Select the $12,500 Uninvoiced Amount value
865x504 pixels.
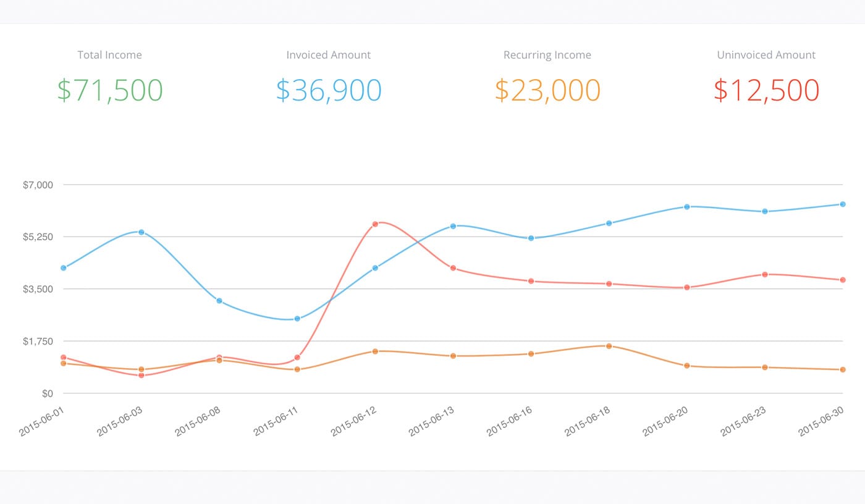tap(766, 90)
